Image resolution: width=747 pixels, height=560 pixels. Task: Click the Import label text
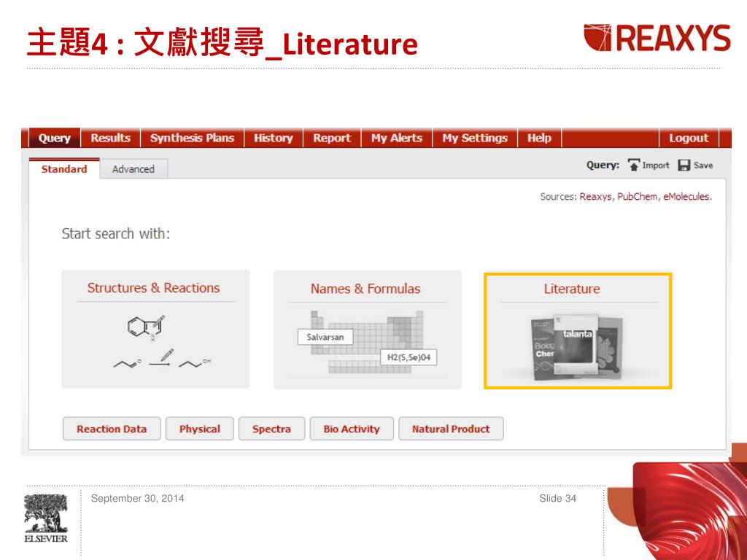coord(656,166)
